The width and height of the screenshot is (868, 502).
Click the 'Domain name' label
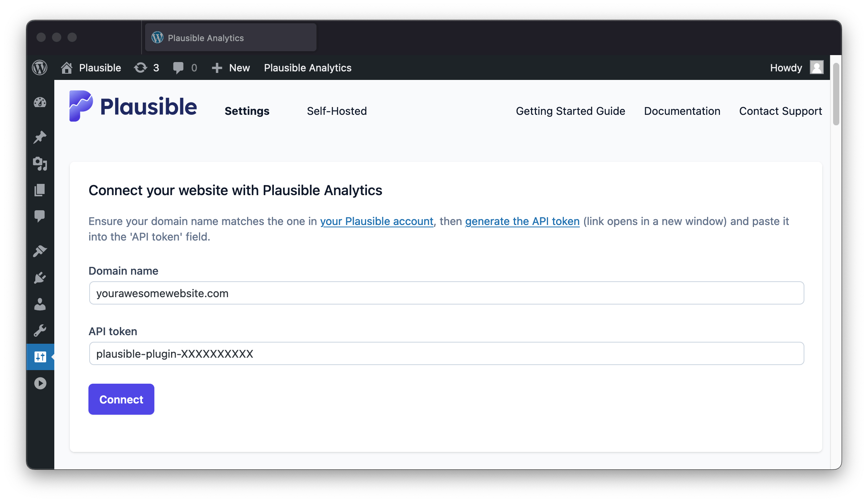tap(123, 271)
